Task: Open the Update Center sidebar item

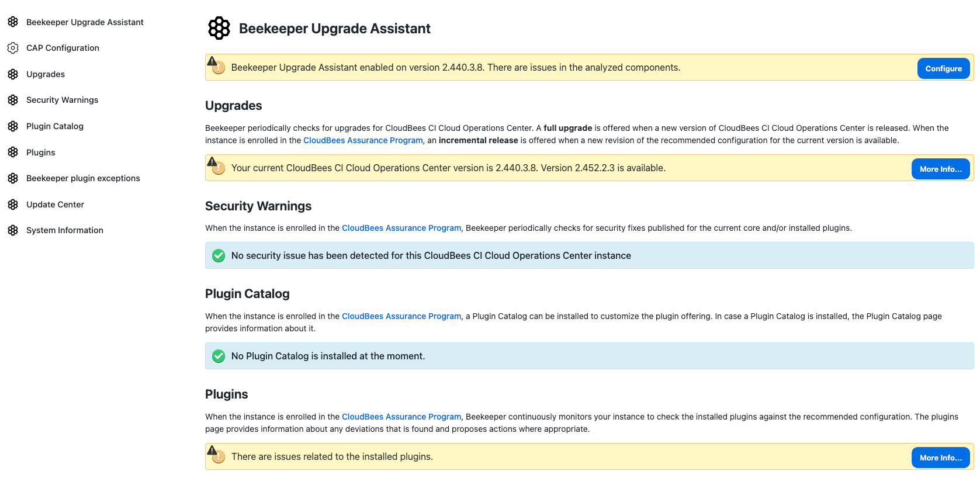Action: coord(55,205)
